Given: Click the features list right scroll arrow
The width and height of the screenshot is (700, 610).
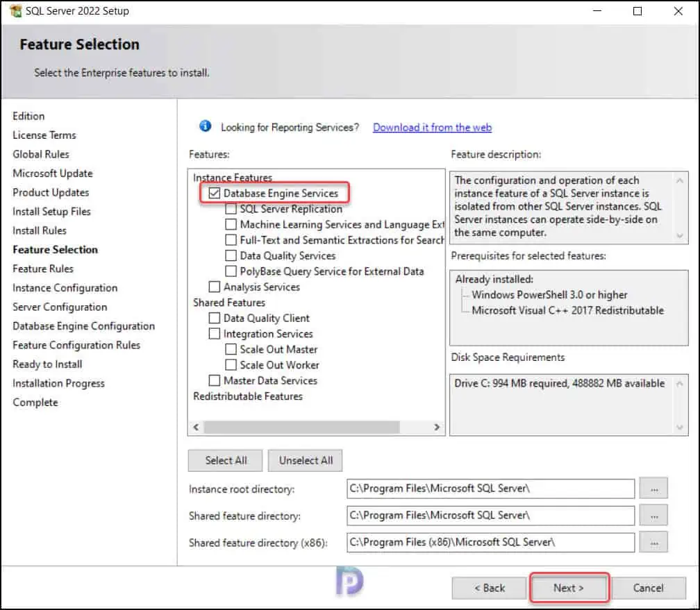Looking at the screenshot, I should tap(437, 427).
